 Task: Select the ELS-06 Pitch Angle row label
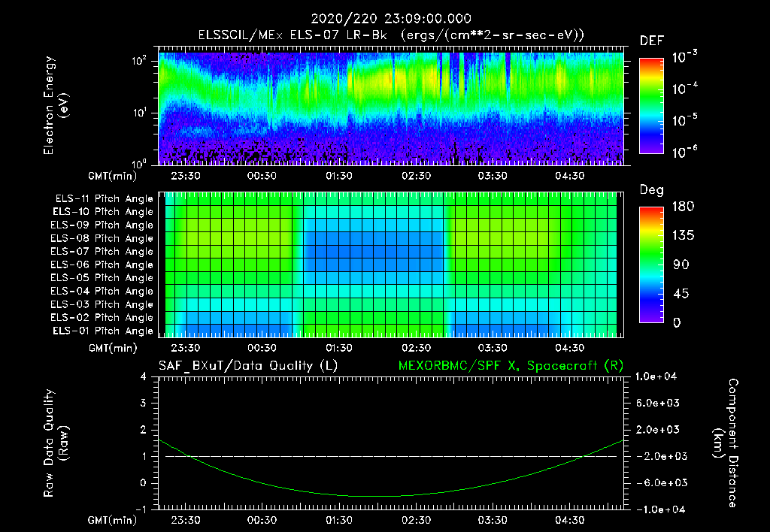[x=102, y=265]
